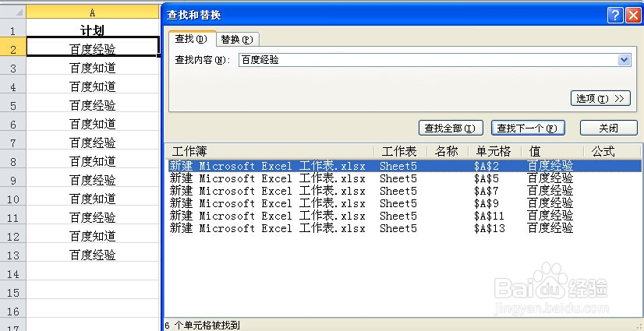
Task: Click the 名称 column header
Action: tap(448, 151)
